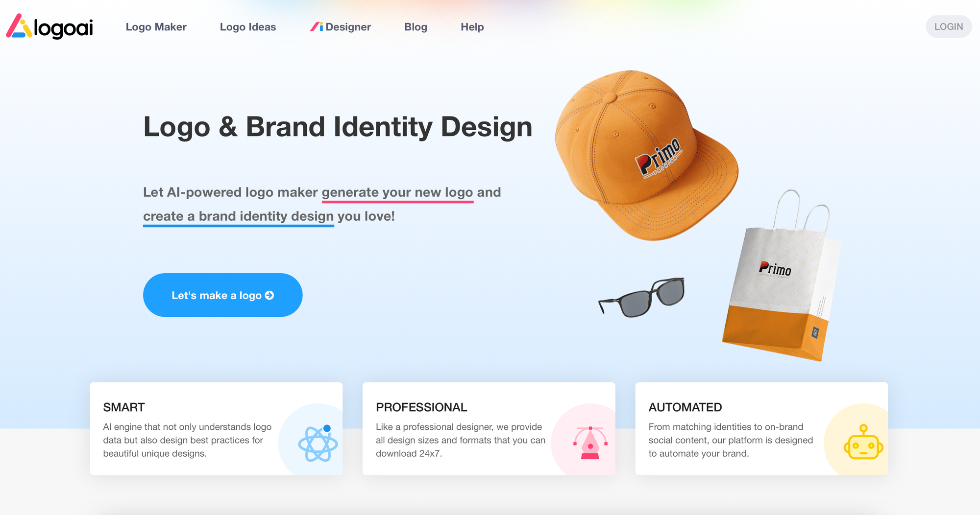
Task: Click the atom icon in SMART card
Action: coord(318,443)
